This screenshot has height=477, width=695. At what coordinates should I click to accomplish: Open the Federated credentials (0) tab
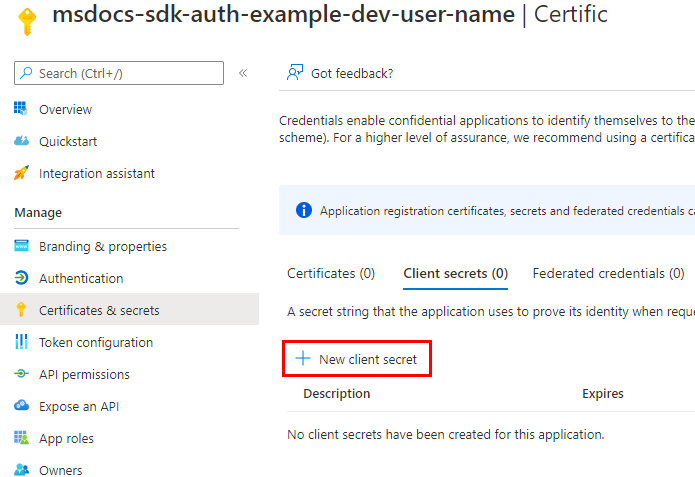pyautogui.click(x=608, y=273)
